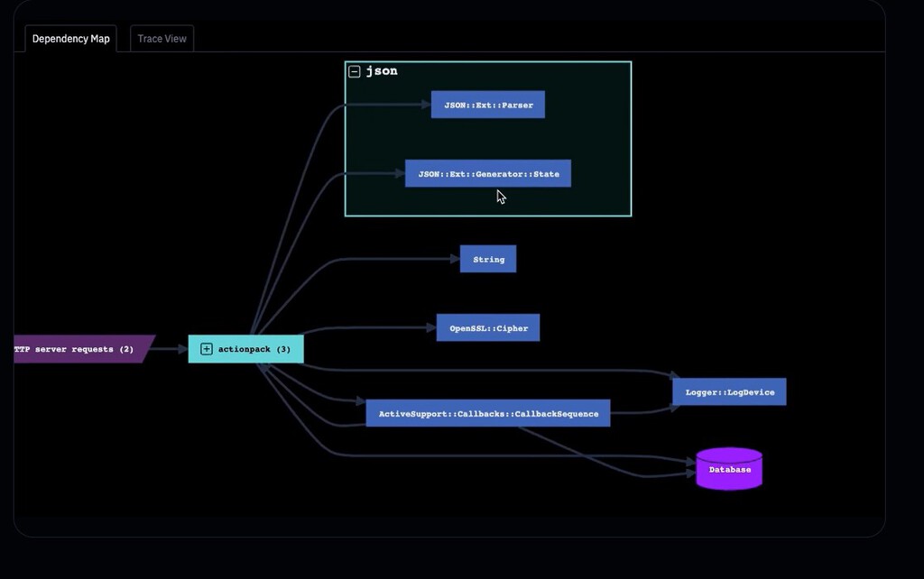Image resolution: width=924 pixels, height=579 pixels.
Task: Collapse the json group with the minus icon
Action: point(354,71)
